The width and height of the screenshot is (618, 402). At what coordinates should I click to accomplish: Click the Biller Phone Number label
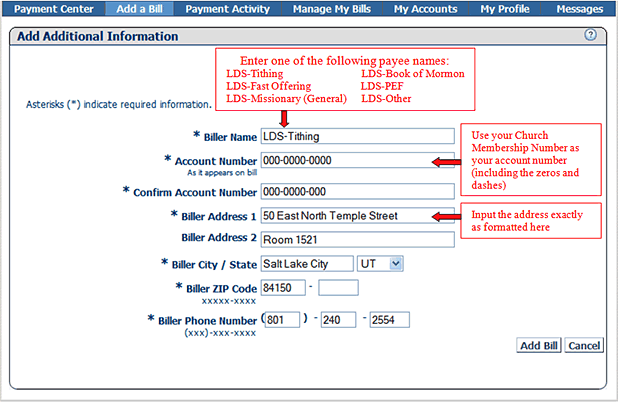click(207, 320)
